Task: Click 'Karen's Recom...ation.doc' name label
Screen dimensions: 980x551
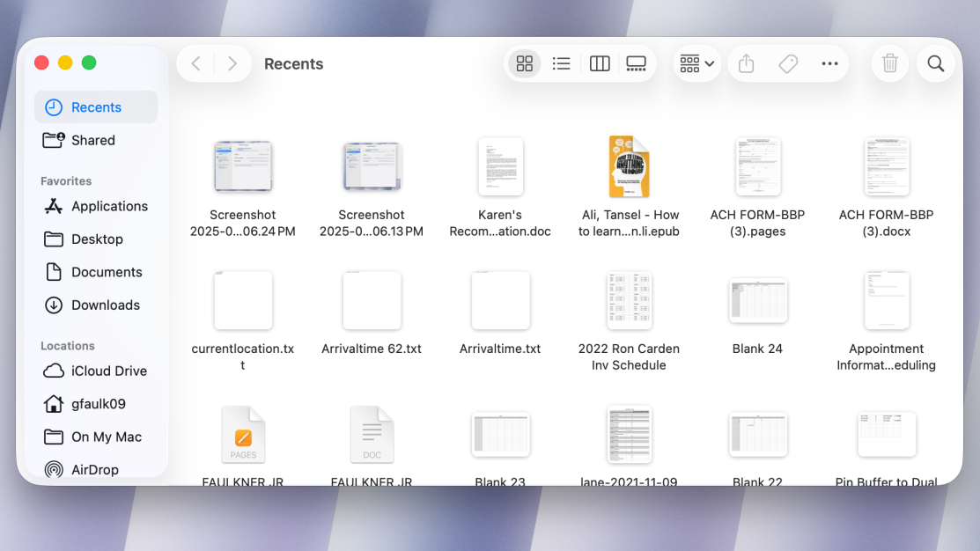Action: tap(500, 223)
